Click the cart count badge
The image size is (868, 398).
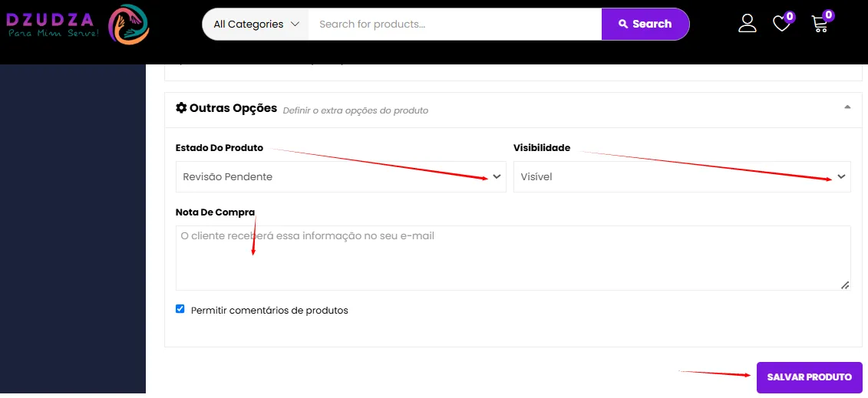(x=828, y=15)
